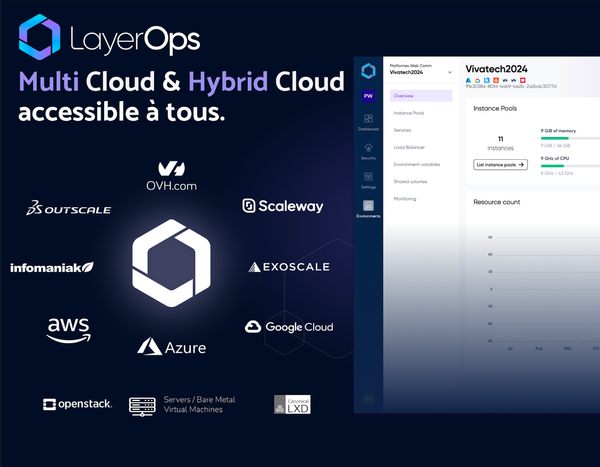Open Dashboard in the sidebar
The width and height of the screenshot is (600, 467).
pyautogui.click(x=368, y=122)
